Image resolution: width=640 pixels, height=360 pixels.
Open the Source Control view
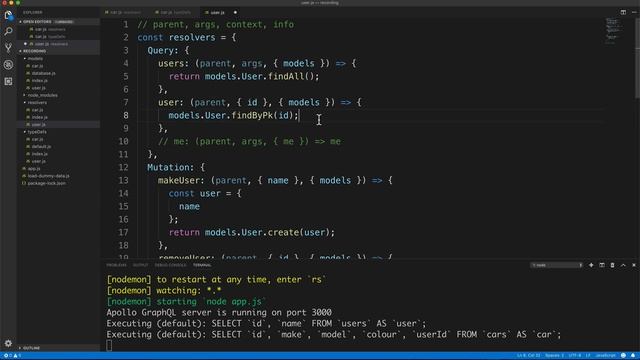[x=8, y=48]
